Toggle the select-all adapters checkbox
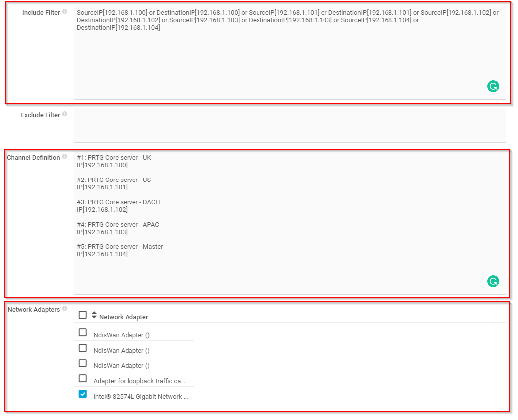The width and height of the screenshot is (518, 420). (82, 314)
